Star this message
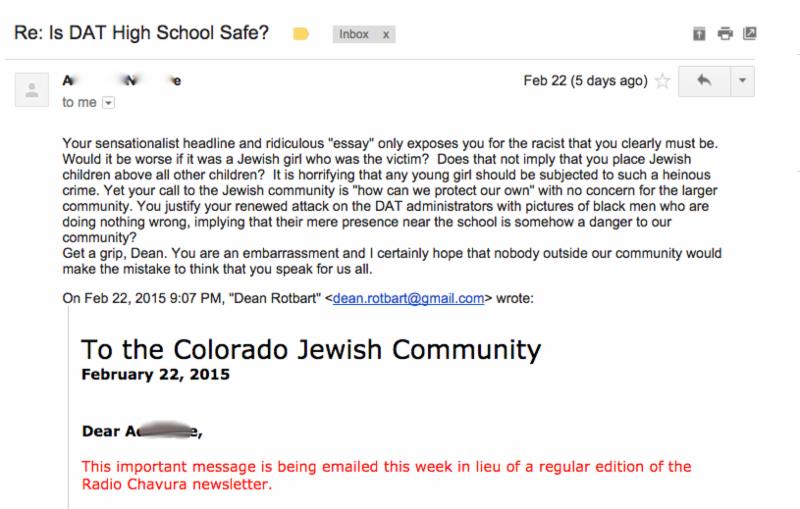 pos(662,81)
